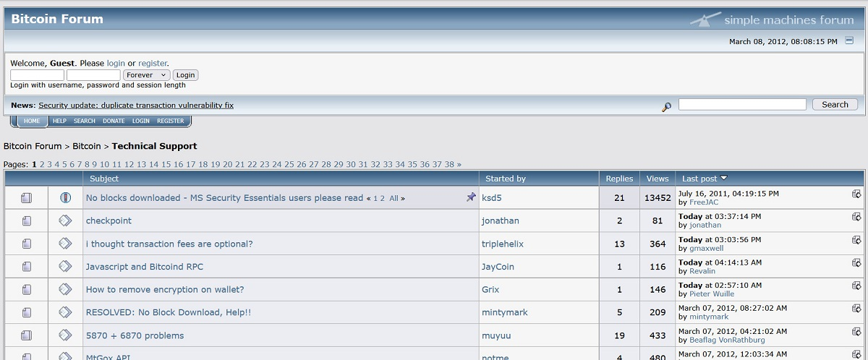The width and height of the screenshot is (868, 360).
Task: Click the sort arrow next to Last post
Action: pos(724,178)
